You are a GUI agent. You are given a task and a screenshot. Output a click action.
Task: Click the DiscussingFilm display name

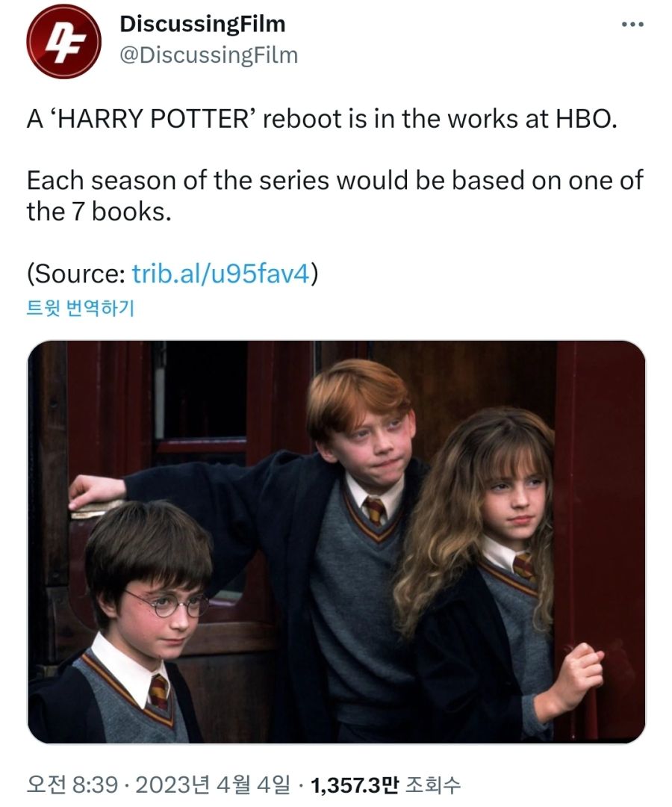point(202,24)
